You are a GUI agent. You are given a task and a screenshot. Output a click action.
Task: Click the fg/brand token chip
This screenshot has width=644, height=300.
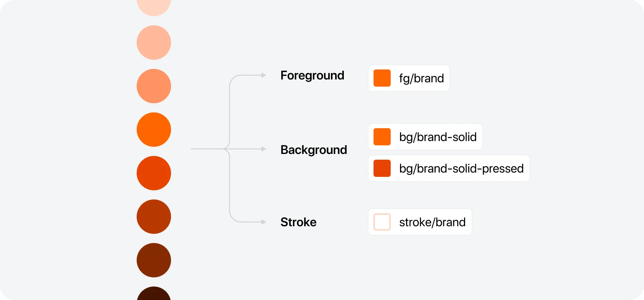pos(409,78)
